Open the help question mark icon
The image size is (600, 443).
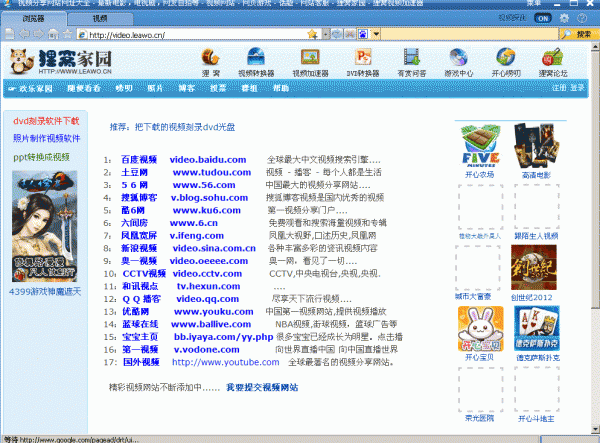[x=582, y=18]
